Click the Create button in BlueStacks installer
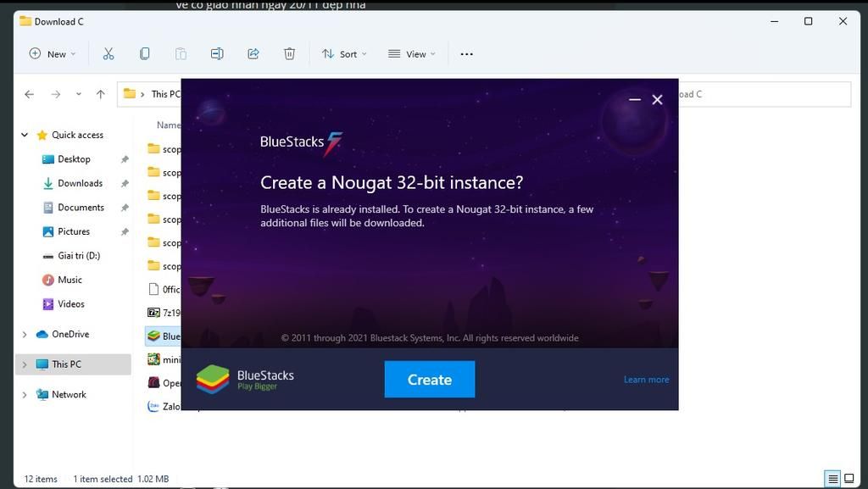 pos(430,380)
